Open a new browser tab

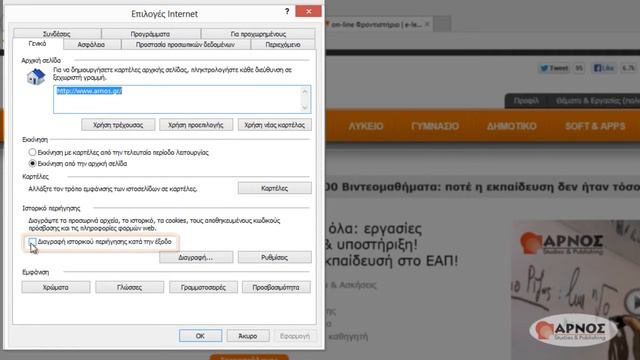442,24
